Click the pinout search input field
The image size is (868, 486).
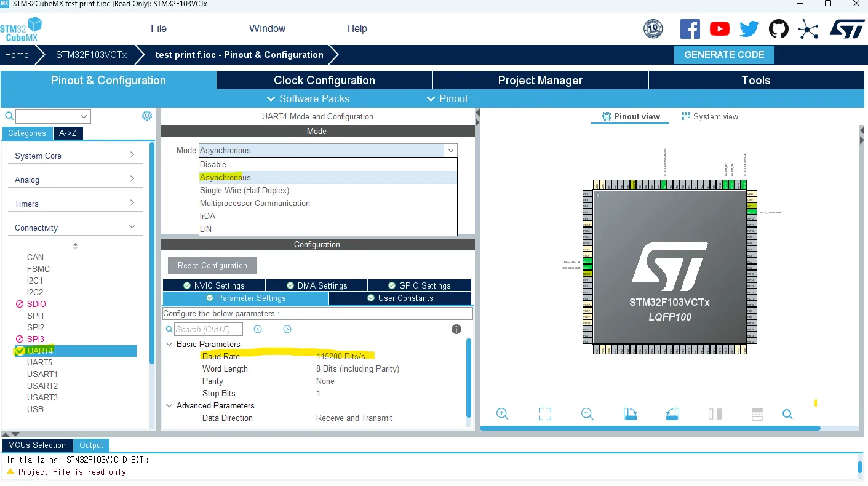[x=827, y=414]
